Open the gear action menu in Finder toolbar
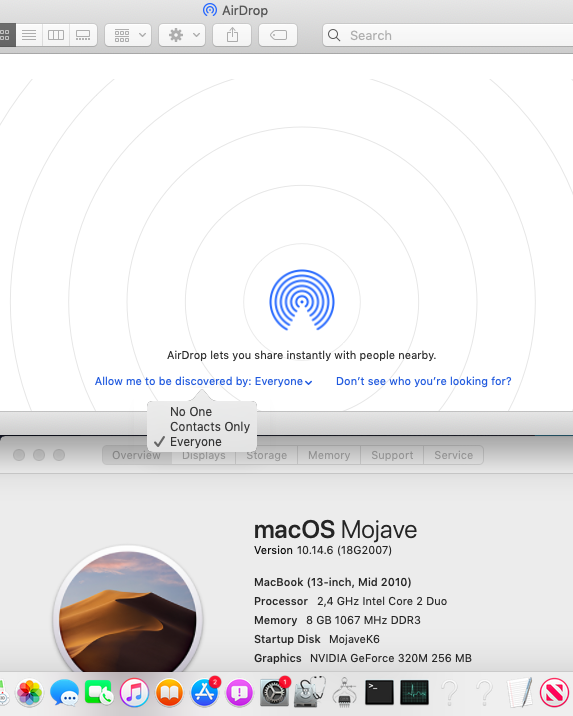The image size is (573, 716). (x=182, y=35)
